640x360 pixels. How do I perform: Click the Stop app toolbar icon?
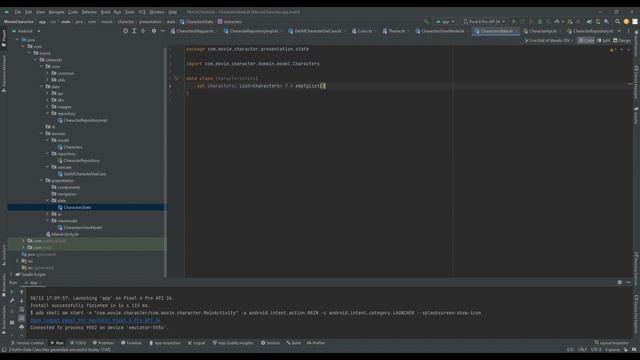coord(579,22)
